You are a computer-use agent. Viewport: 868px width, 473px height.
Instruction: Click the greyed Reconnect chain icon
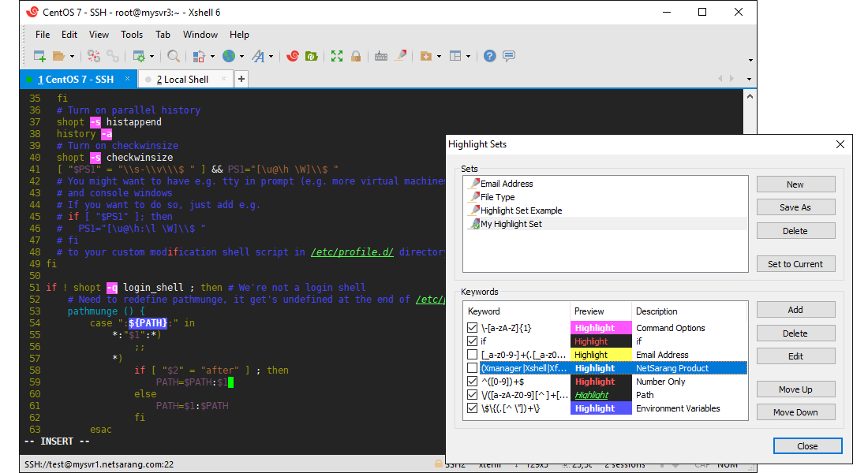point(113,56)
